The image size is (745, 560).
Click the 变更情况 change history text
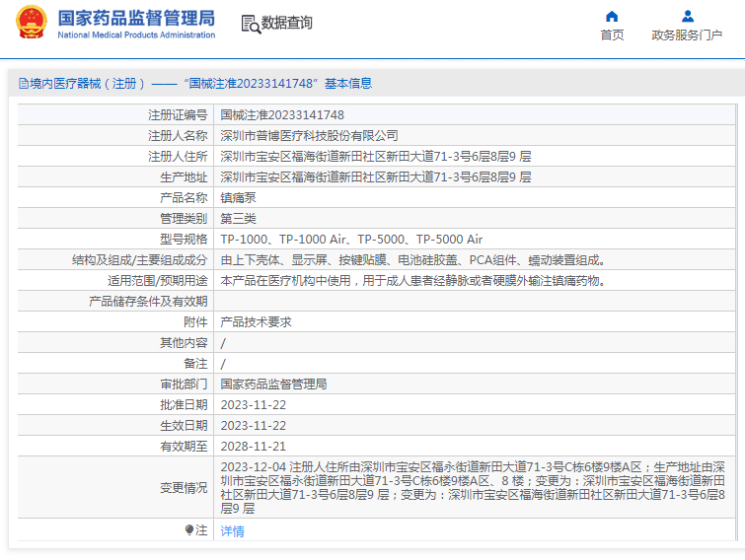point(473,487)
